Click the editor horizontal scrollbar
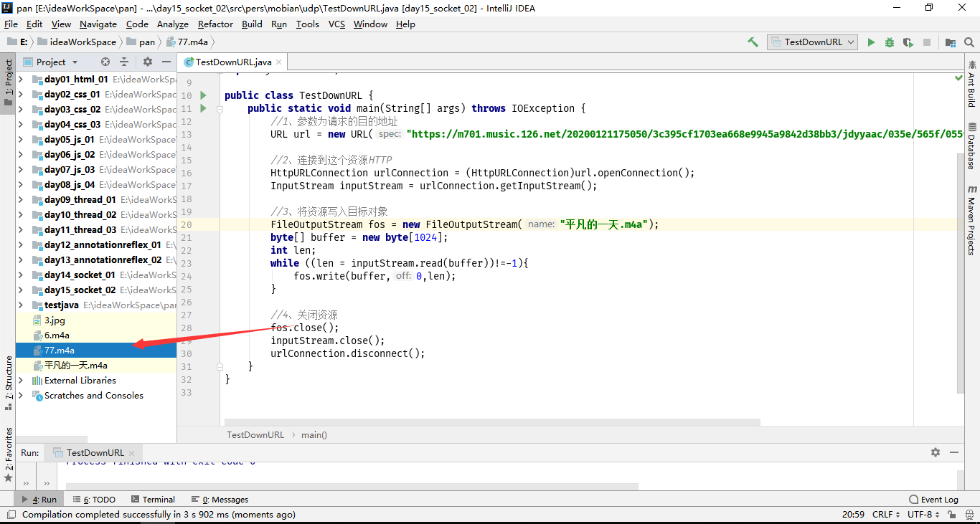 click(492, 423)
